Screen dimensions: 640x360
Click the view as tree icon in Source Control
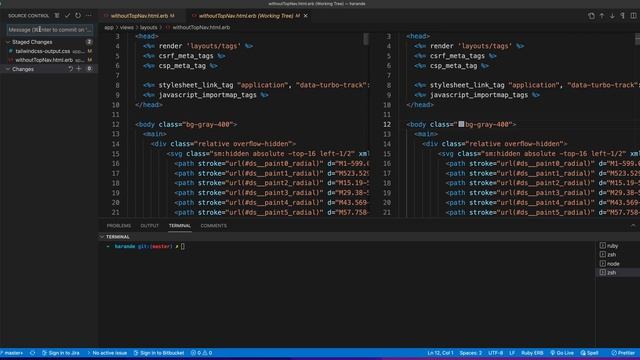point(57,16)
